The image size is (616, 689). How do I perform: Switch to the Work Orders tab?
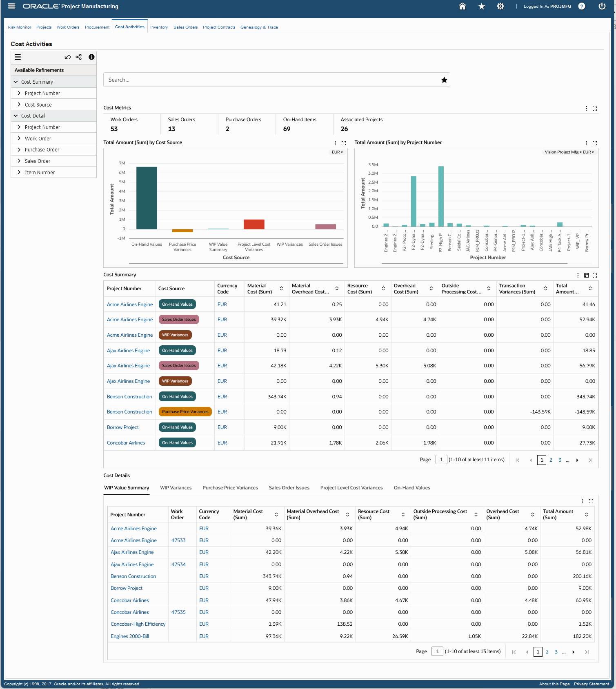coord(68,27)
